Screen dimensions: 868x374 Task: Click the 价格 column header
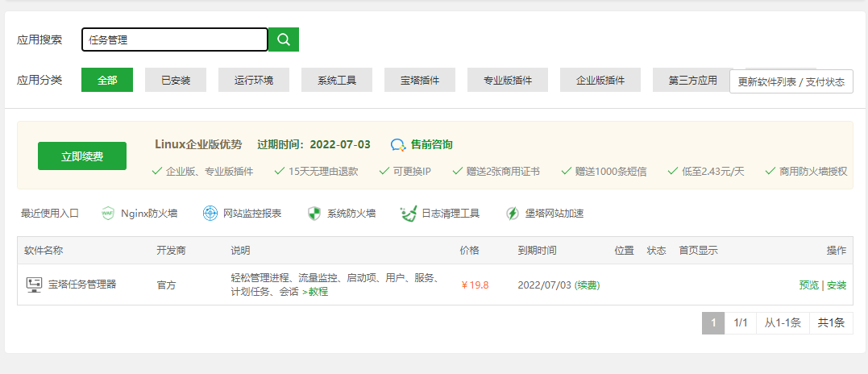click(x=469, y=251)
